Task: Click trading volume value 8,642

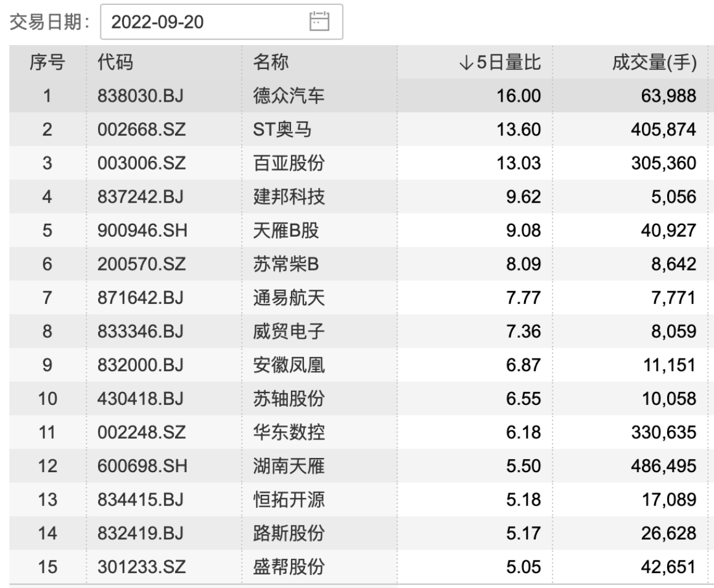Action: [x=674, y=264]
